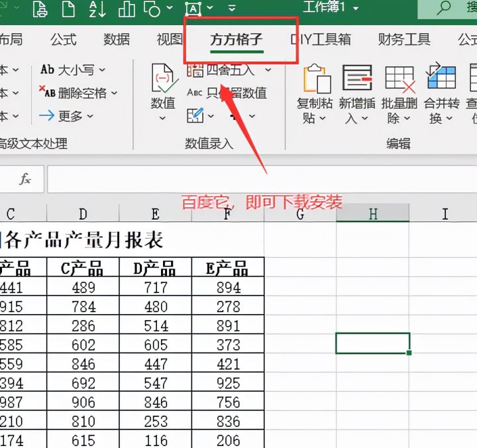
Task: Click the cell containing 489
Action: tap(83, 286)
